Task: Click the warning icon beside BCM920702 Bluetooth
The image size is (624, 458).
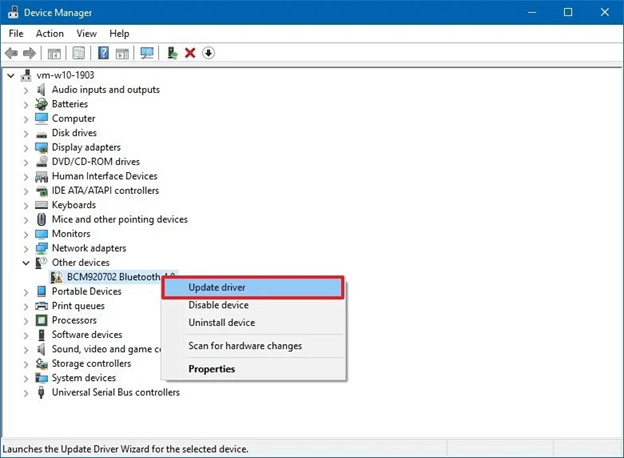Action: pyautogui.click(x=56, y=277)
